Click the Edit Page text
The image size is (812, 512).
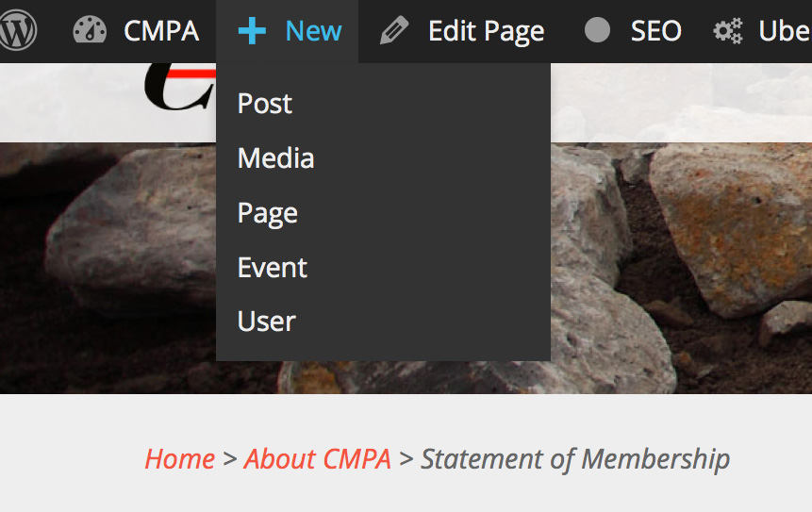coord(486,31)
